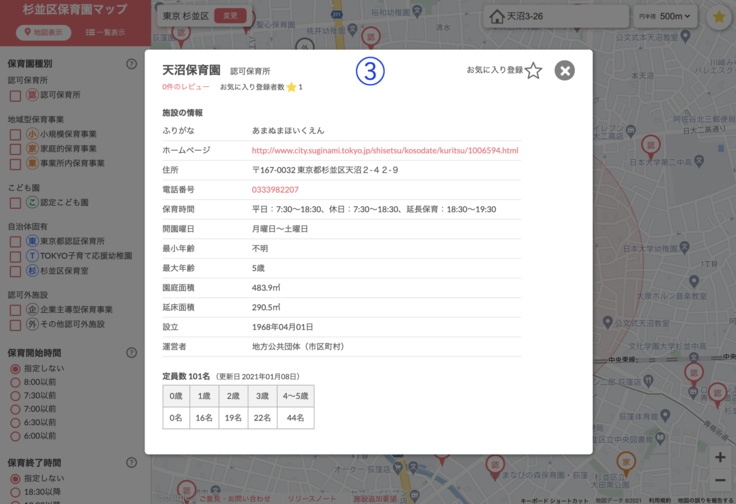Screen dimensions: 736x504
Task: Switch to 一覧表示 list view tab
Action: pyautogui.click(x=105, y=32)
